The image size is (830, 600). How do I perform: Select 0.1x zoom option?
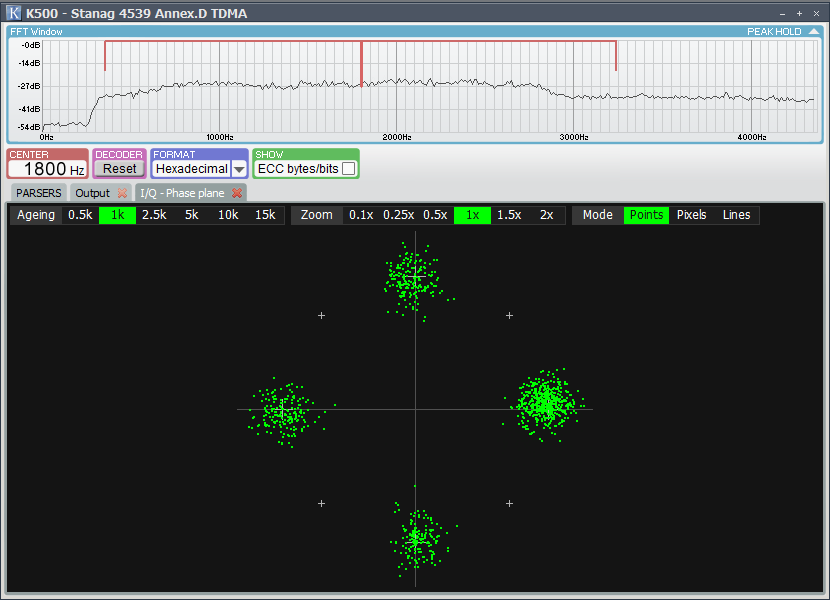(x=361, y=215)
